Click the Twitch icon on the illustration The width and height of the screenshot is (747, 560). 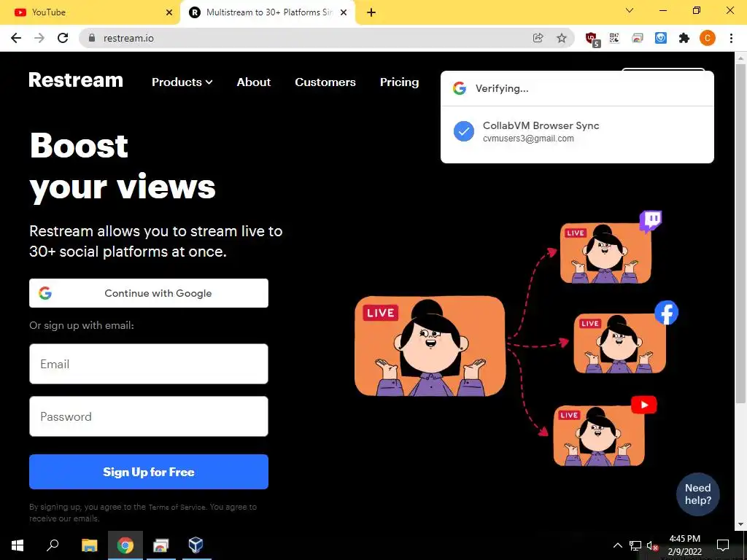[650, 221]
